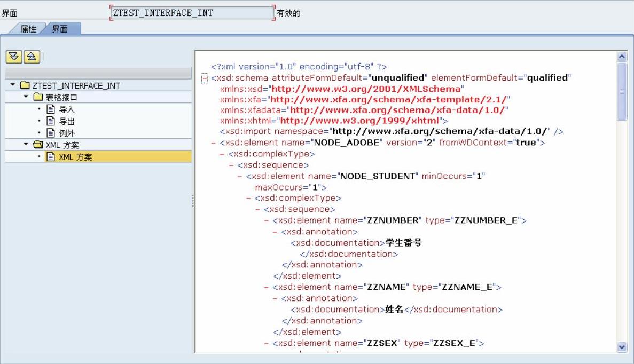Collapse the XML 方案 folder node
634x364 pixels.
[26, 144]
